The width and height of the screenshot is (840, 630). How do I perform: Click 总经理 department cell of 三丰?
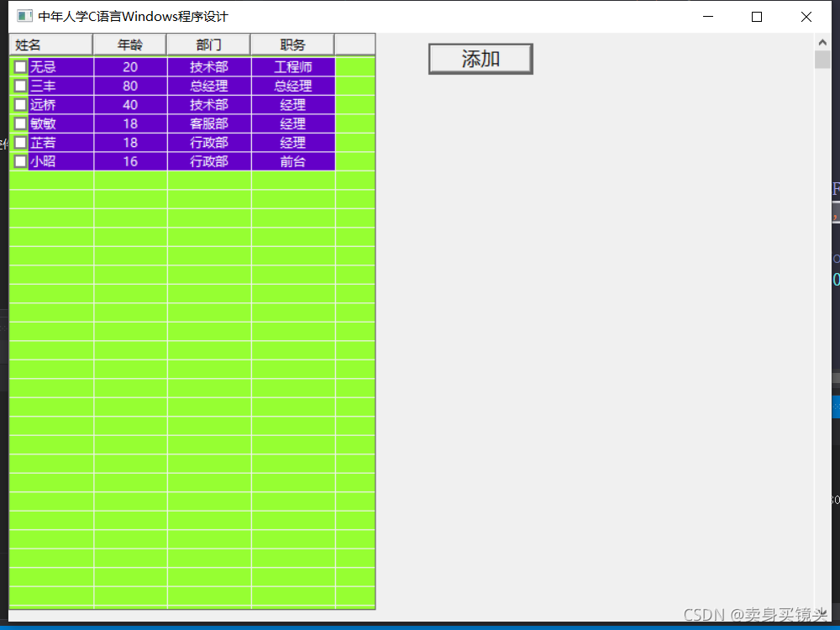tap(209, 86)
